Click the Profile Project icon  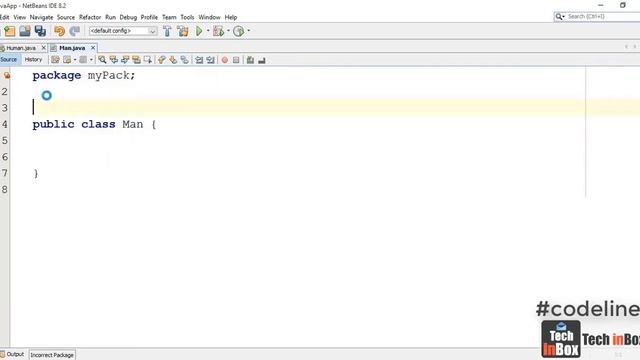(238, 31)
